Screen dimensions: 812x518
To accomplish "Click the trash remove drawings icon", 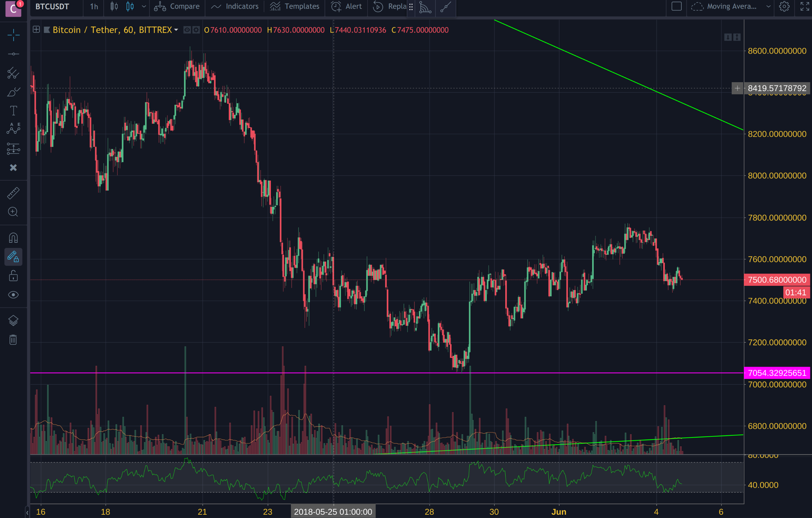I will (x=13, y=340).
